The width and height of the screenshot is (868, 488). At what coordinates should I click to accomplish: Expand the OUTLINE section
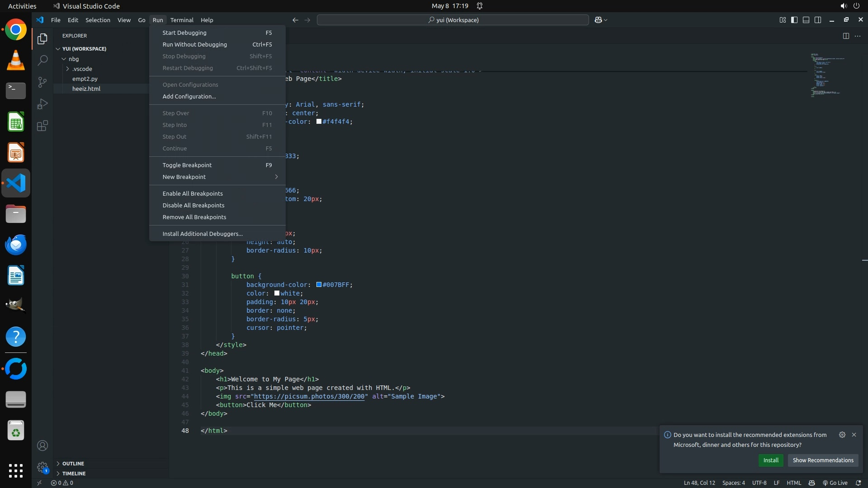pyautogui.click(x=73, y=463)
